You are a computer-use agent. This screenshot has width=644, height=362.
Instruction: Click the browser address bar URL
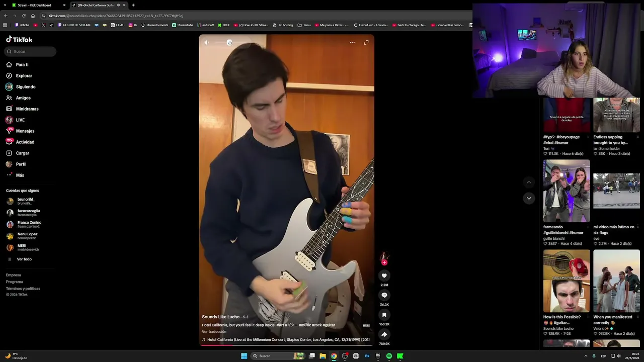pos(116,16)
